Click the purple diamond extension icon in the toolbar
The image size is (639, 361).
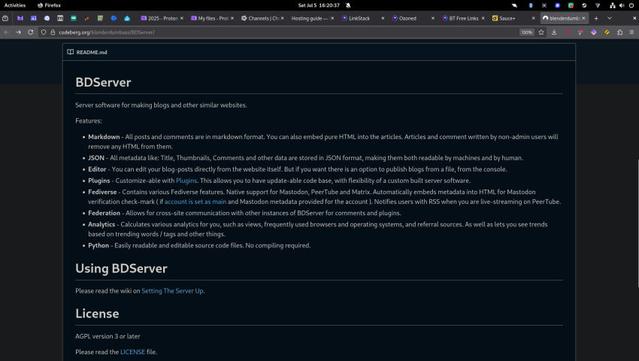point(594,32)
